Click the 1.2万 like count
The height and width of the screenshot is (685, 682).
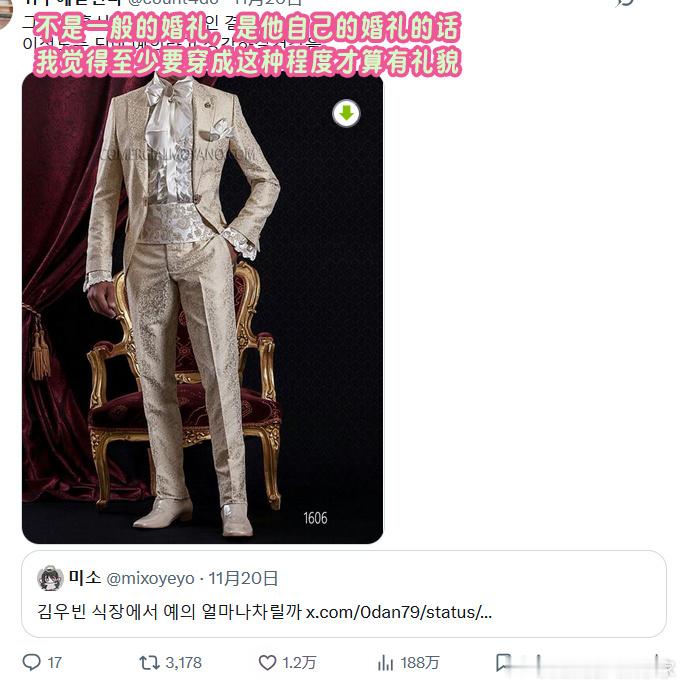coord(299,663)
